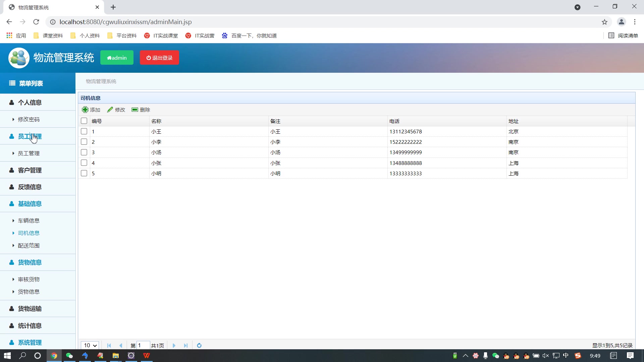Click the browser address bar URL

tap(125, 22)
